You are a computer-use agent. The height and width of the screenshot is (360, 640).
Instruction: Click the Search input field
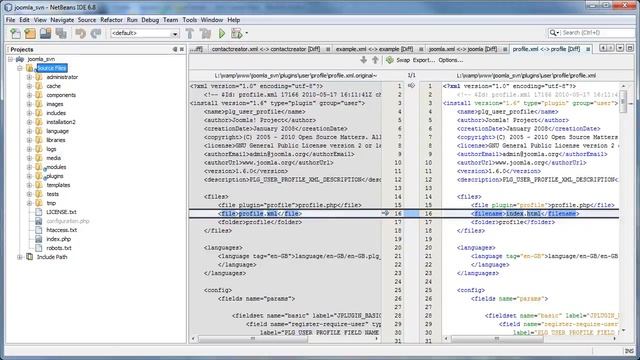coord(598,33)
